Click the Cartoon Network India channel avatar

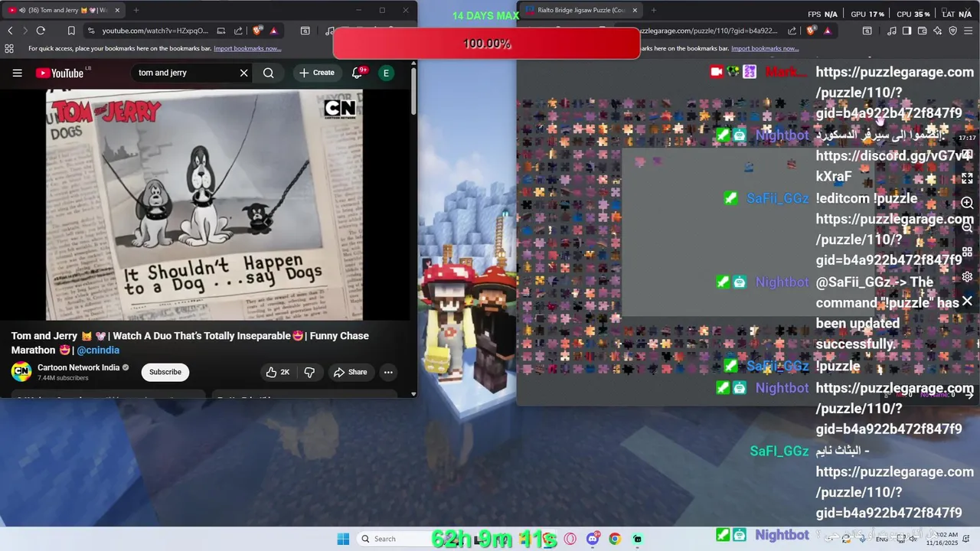click(x=21, y=372)
